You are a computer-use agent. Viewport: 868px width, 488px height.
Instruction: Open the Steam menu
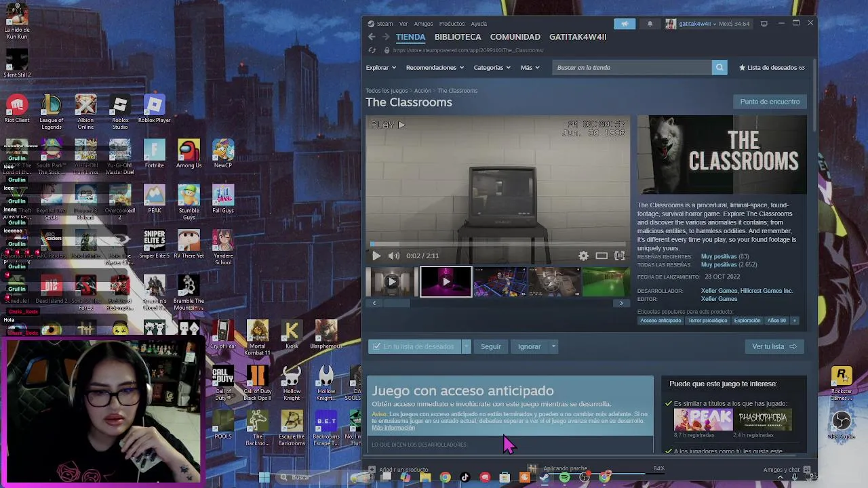coord(384,24)
